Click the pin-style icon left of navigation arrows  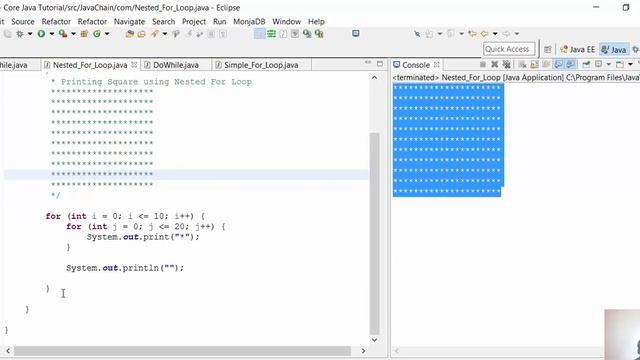[417, 34]
